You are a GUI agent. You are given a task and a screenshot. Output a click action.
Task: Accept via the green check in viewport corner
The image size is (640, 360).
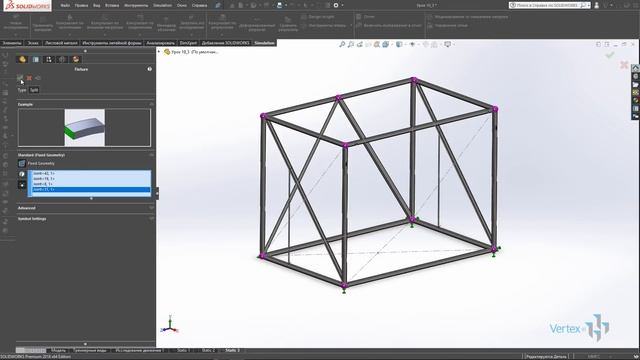coord(610,55)
